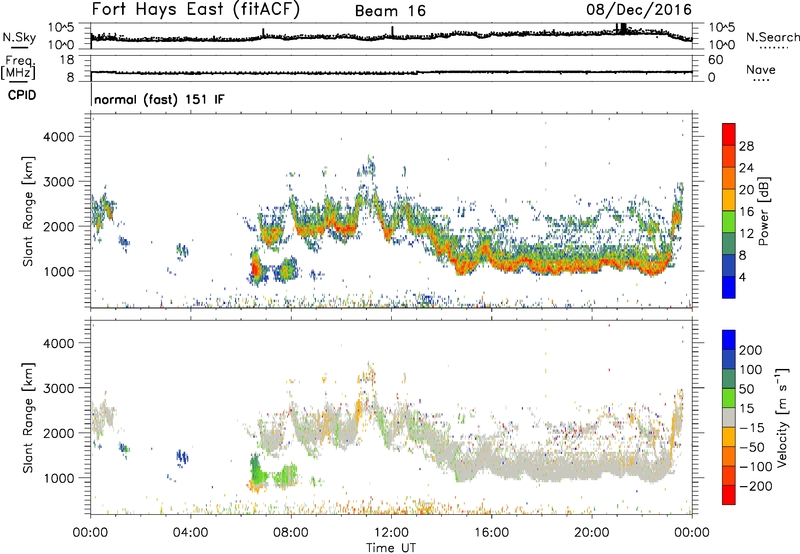The height and width of the screenshot is (554, 800).
Task: Click the "Beam 16" label
Action: click(390, 11)
